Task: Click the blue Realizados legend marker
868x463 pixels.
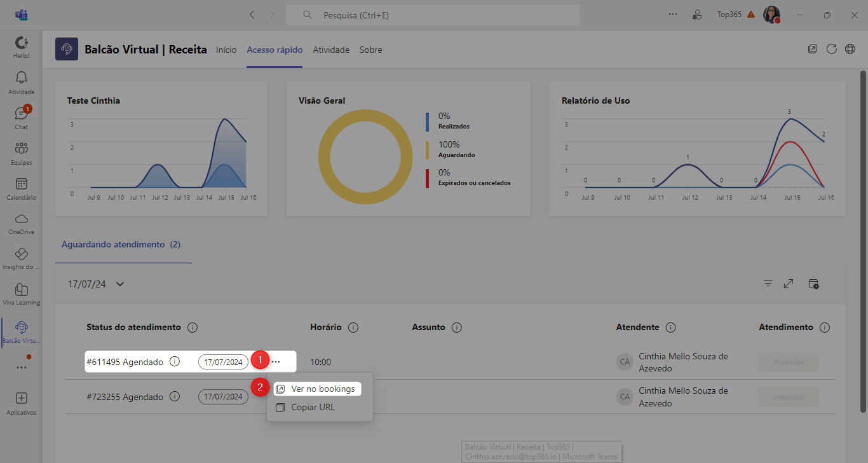Action: tap(428, 121)
